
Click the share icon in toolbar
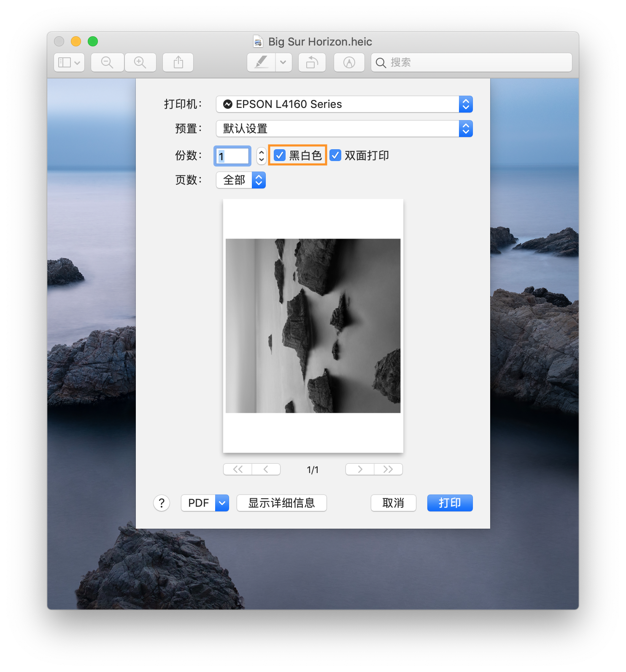pos(178,62)
